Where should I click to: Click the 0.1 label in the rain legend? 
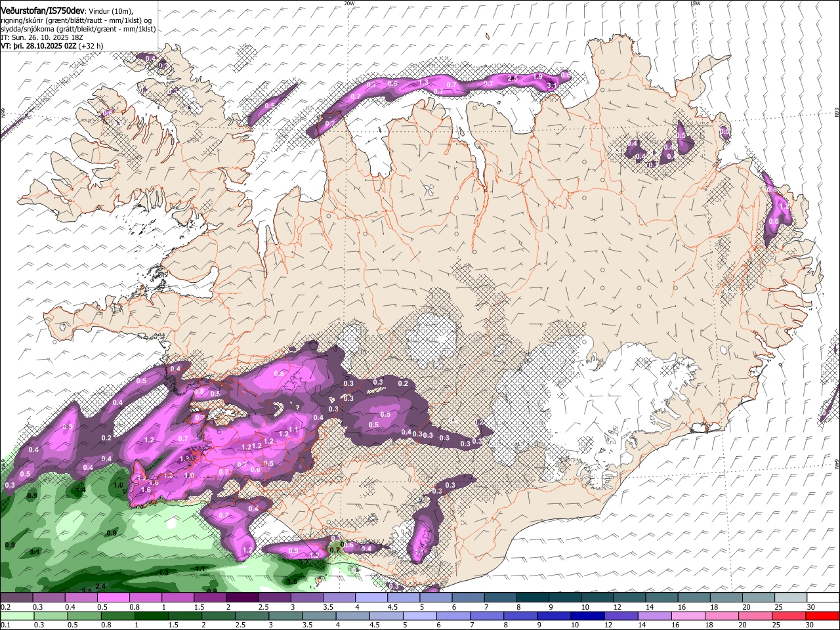pyautogui.click(x=5, y=624)
